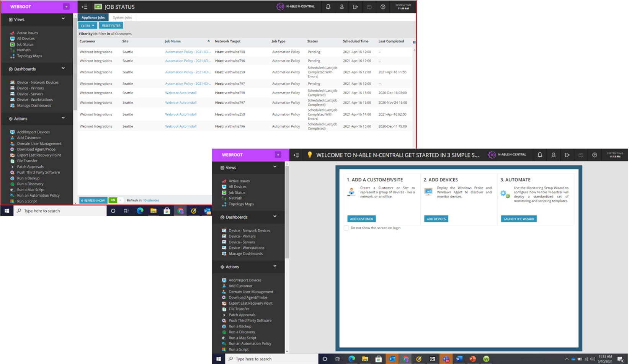Click the '10 minutes' refresh interval link
This screenshot has width=629, height=364.
(151, 201)
